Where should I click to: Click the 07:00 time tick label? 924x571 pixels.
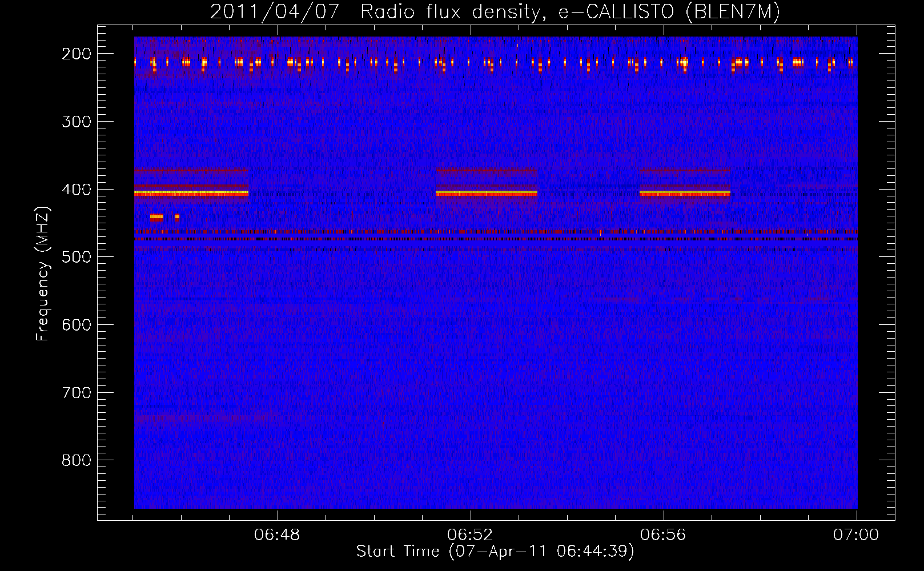click(x=856, y=535)
